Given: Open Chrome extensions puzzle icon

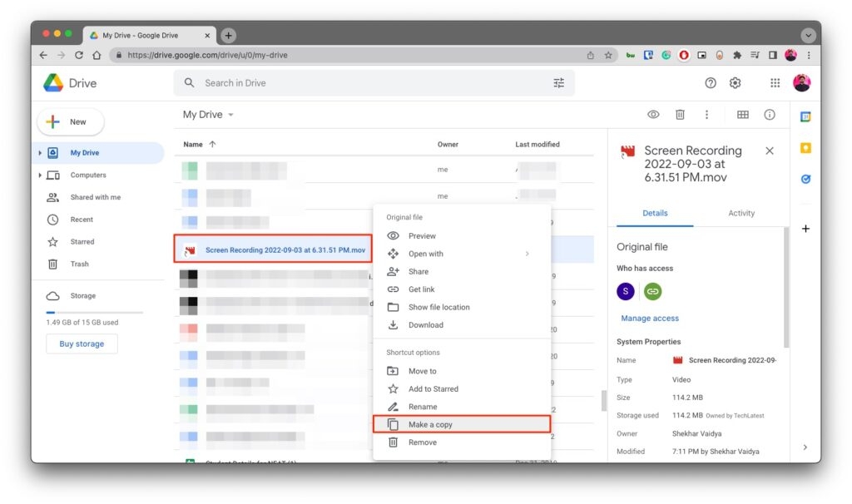Looking at the screenshot, I should point(737,55).
